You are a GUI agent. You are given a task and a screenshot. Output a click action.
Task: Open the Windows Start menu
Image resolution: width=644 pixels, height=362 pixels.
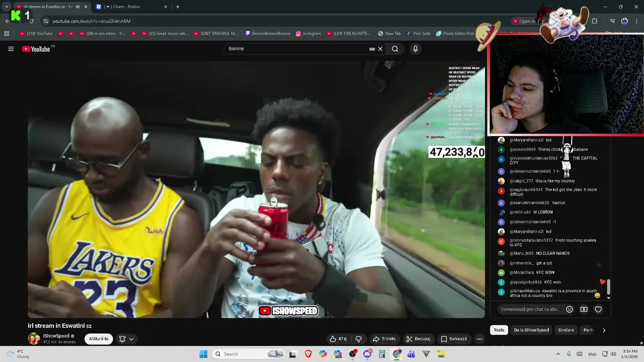[203, 354]
